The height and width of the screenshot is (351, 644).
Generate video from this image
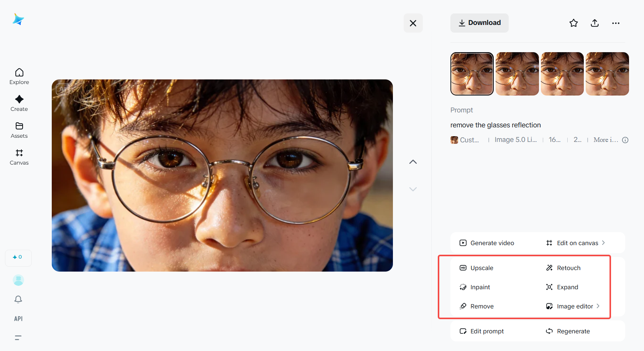pos(486,243)
